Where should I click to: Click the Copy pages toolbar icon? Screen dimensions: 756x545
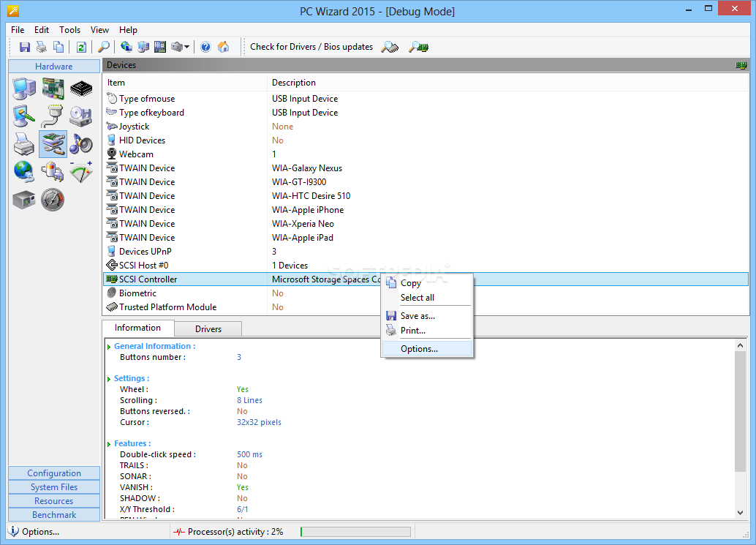tap(58, 47)
